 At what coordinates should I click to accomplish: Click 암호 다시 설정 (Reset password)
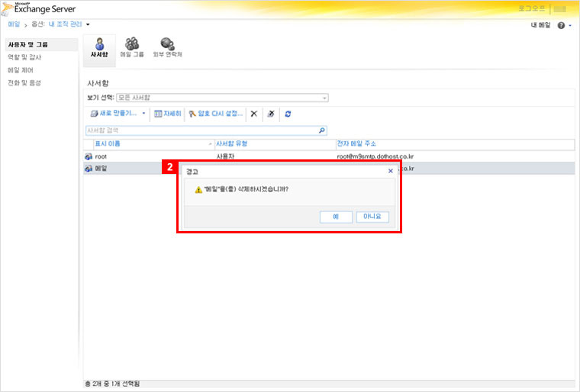click(x=216, y=114)
